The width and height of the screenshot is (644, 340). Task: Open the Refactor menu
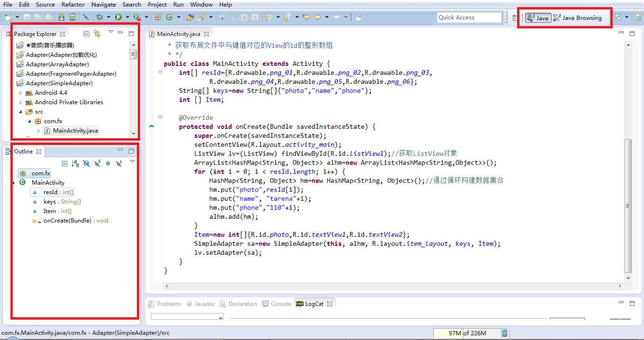point(73,4)
